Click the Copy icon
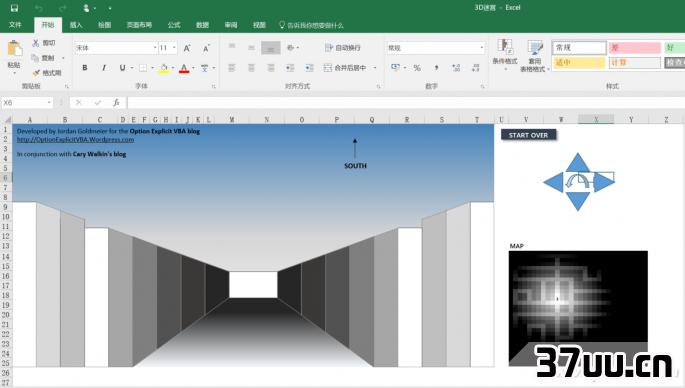 [35, 58]
